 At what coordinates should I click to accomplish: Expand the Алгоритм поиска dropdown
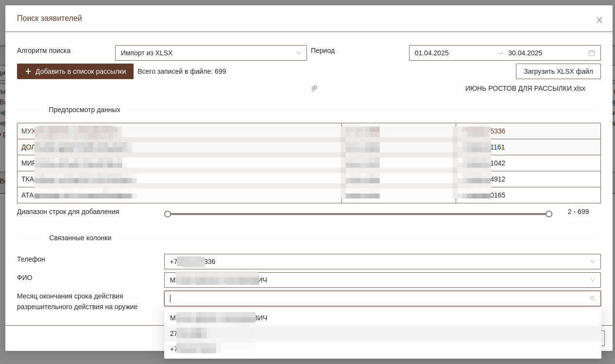298,53
